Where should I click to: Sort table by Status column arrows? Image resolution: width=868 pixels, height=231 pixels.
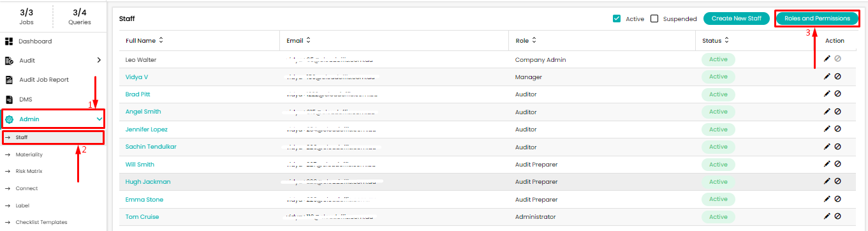726,40
